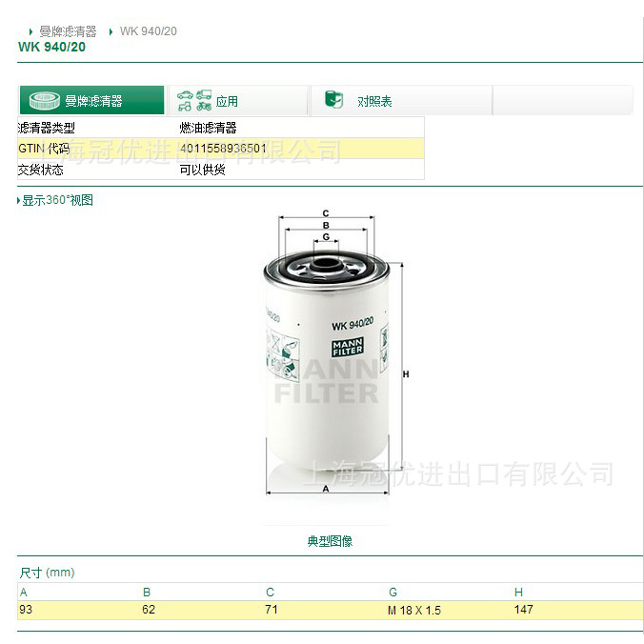Open the 应用 tab

pyautogui.click(x=238, y=101)
